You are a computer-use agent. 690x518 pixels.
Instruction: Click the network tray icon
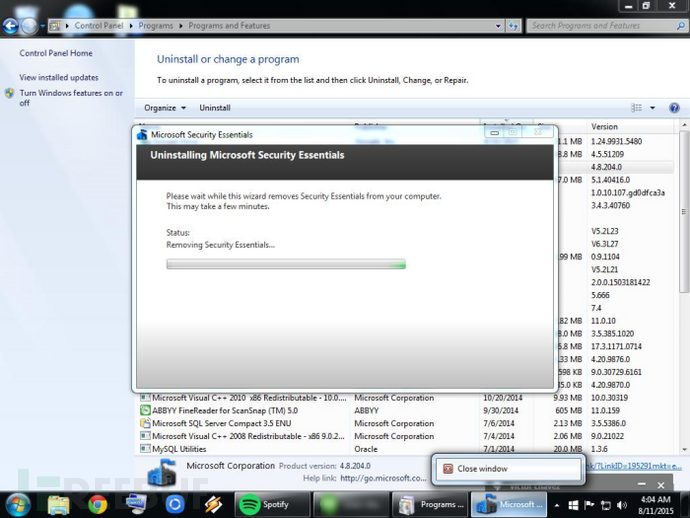(x=606, y=505)
